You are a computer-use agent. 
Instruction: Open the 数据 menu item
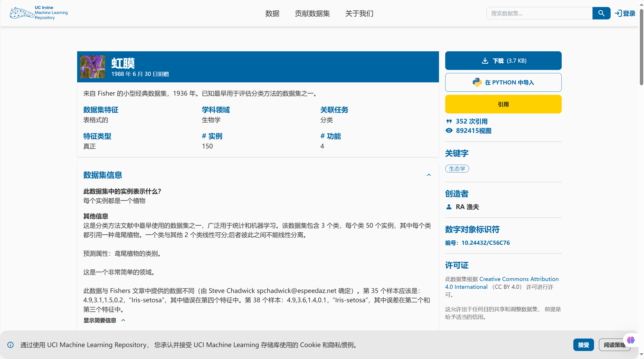tap(272, 13)
